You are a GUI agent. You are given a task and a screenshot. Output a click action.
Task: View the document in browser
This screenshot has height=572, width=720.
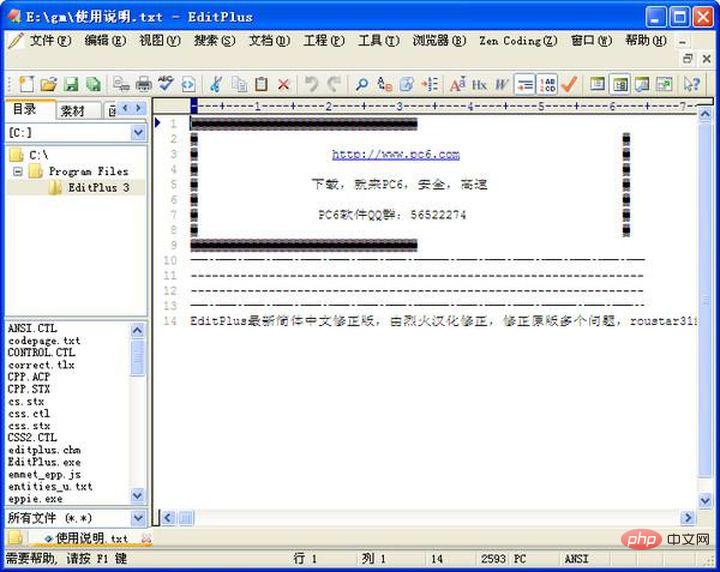pos(188,84)
